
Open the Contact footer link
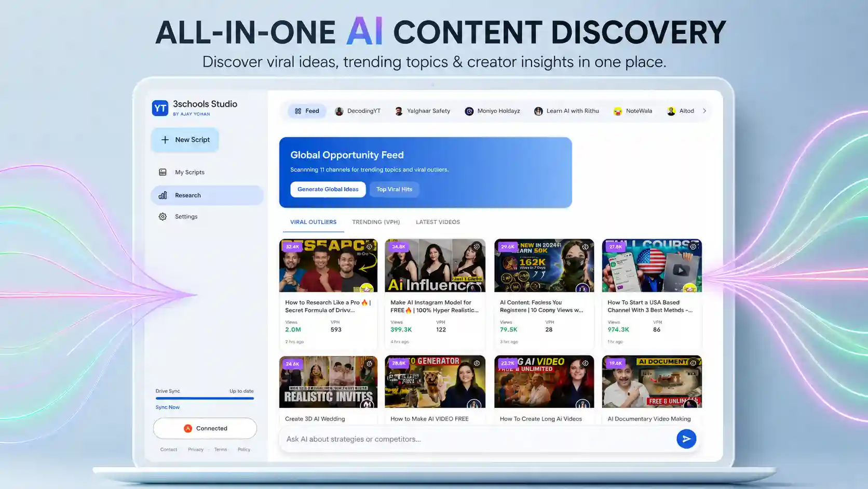coord(169,450)
